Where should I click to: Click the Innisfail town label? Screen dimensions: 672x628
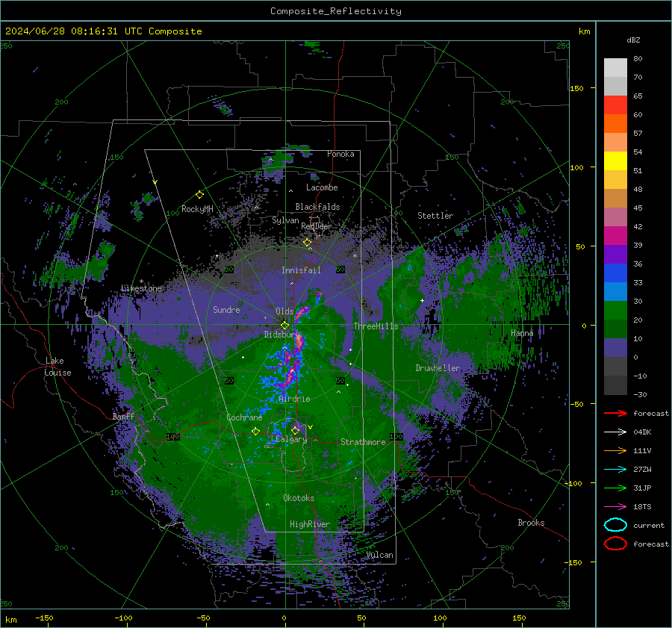point(301,270)
